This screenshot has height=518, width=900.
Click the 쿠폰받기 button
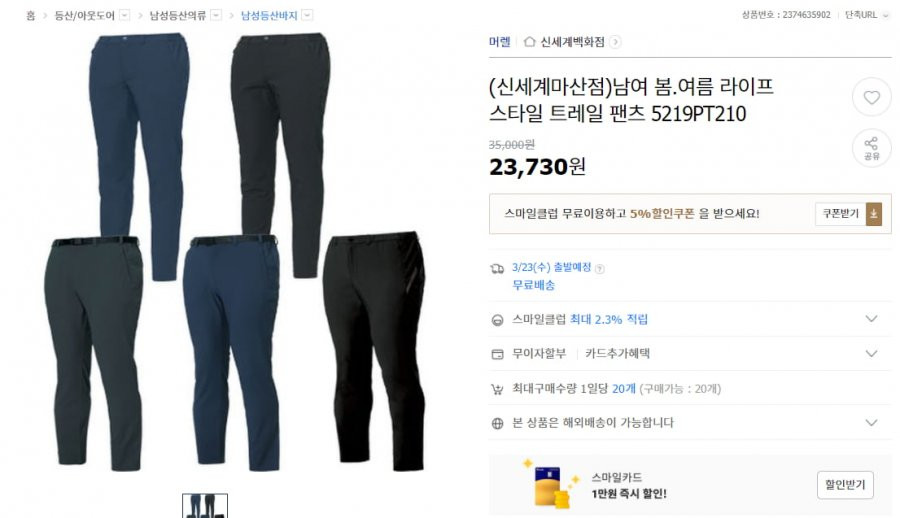click(x=841, y=214)
